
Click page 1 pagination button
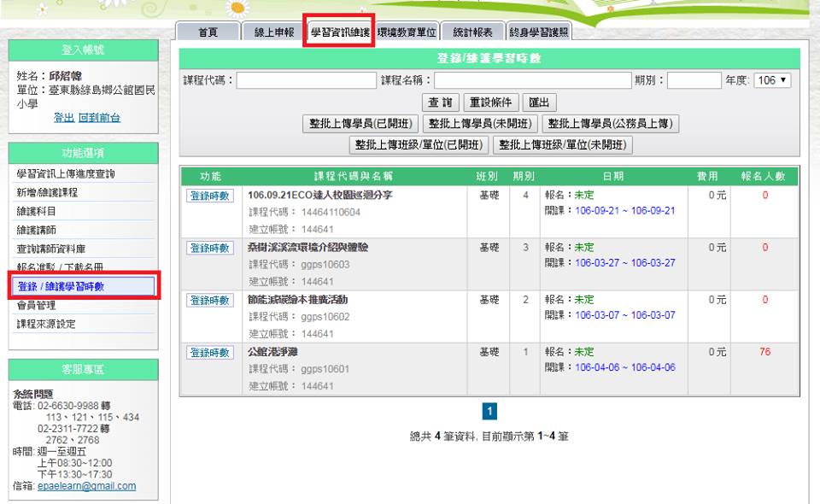489,411
